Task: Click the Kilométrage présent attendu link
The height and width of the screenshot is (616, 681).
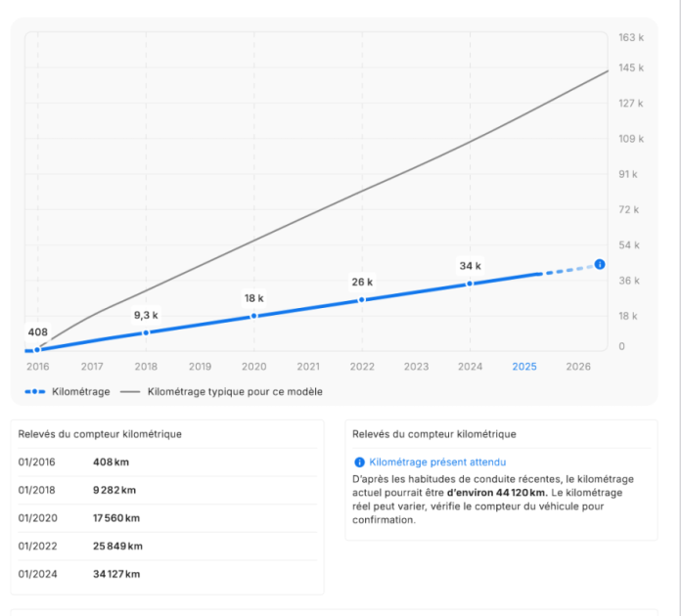Action: coord(437,462)
